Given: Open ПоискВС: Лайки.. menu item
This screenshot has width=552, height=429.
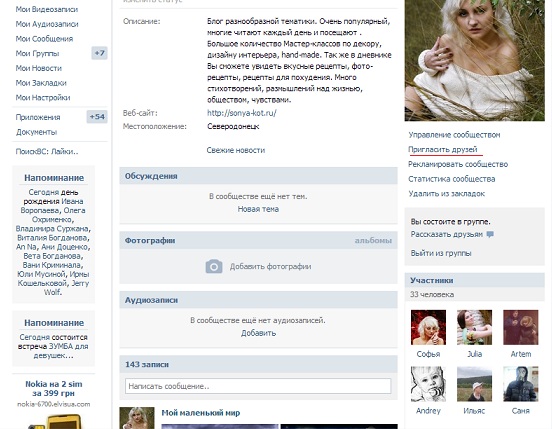Looking at the screenshot, I should tap(47, 152).
